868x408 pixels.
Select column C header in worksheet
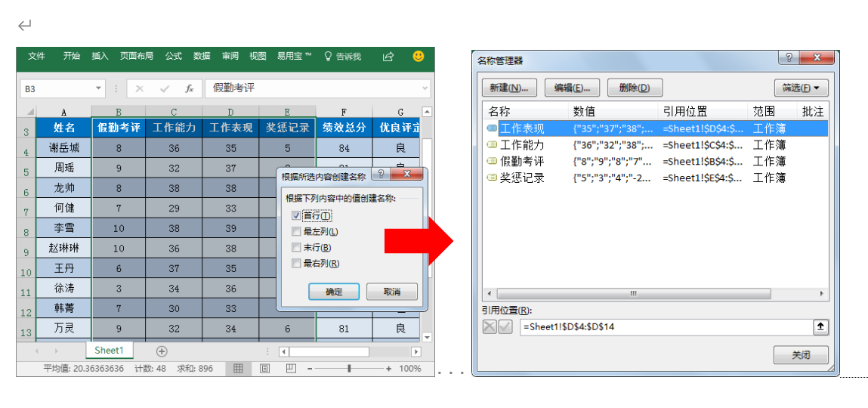(x=174, y=111)
